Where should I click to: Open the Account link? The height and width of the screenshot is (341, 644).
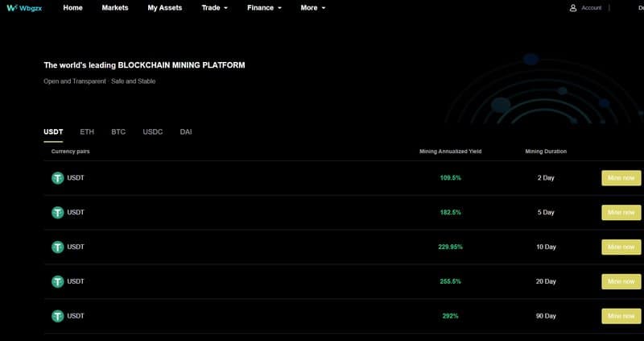[591, 8]
